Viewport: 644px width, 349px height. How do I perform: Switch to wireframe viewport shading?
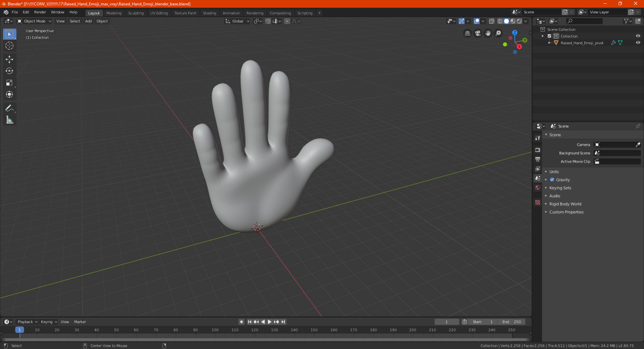[500, 21]
